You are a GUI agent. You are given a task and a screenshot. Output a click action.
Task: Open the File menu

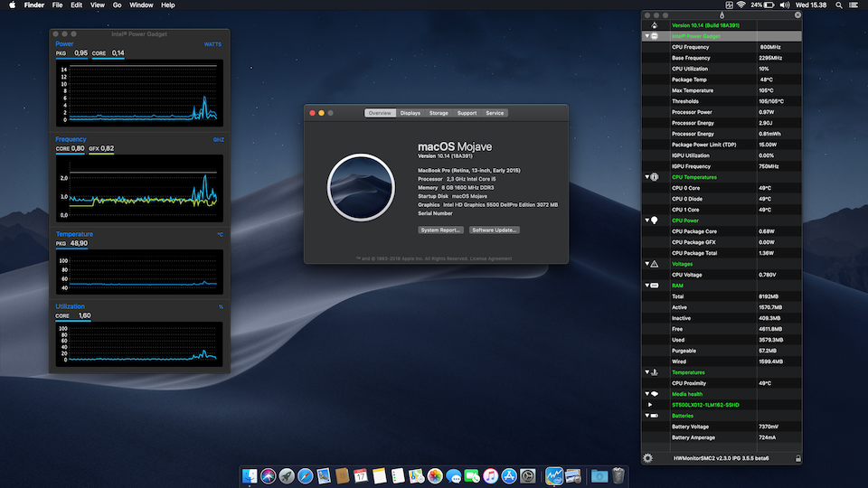[x=57, y=5]
